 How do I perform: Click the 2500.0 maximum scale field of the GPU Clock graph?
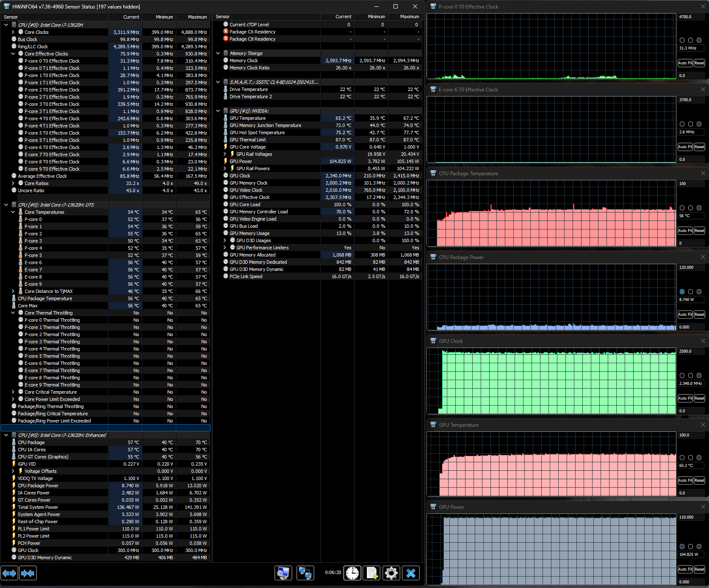point(691,351)
